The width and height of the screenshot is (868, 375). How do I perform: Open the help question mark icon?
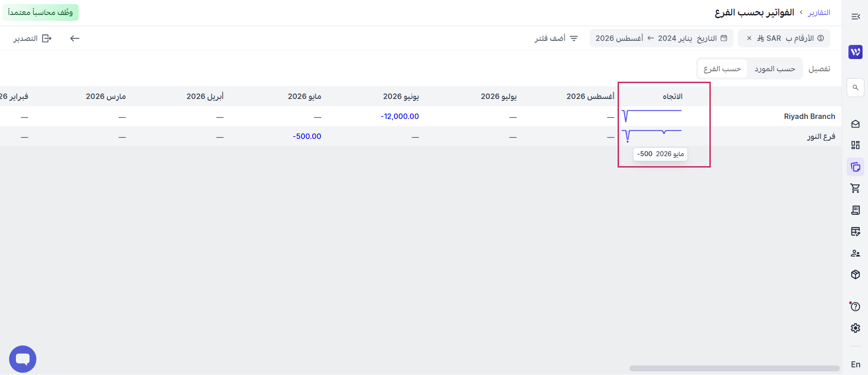point(855,306)
